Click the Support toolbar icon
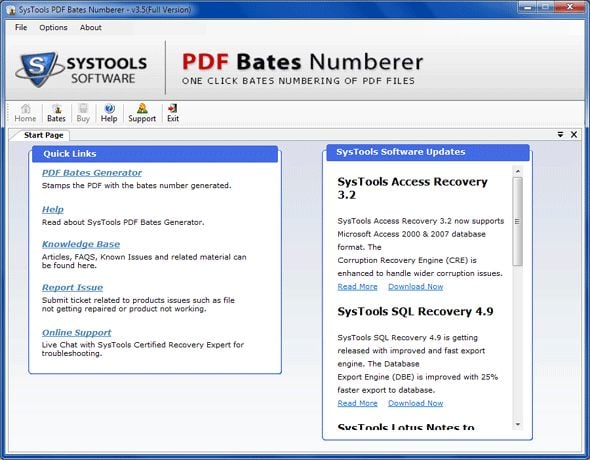The height and width of the screenshot is (460, 590). [x=142, y=113]
